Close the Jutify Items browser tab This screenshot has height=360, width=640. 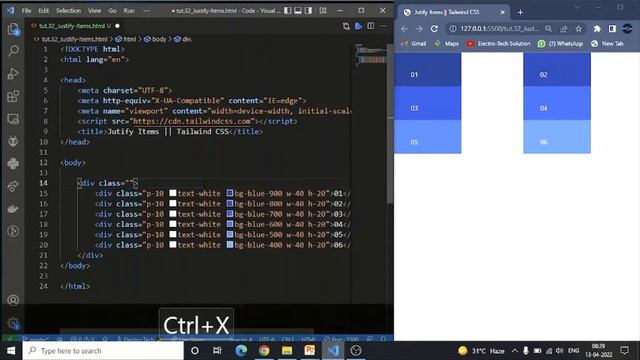502,12
